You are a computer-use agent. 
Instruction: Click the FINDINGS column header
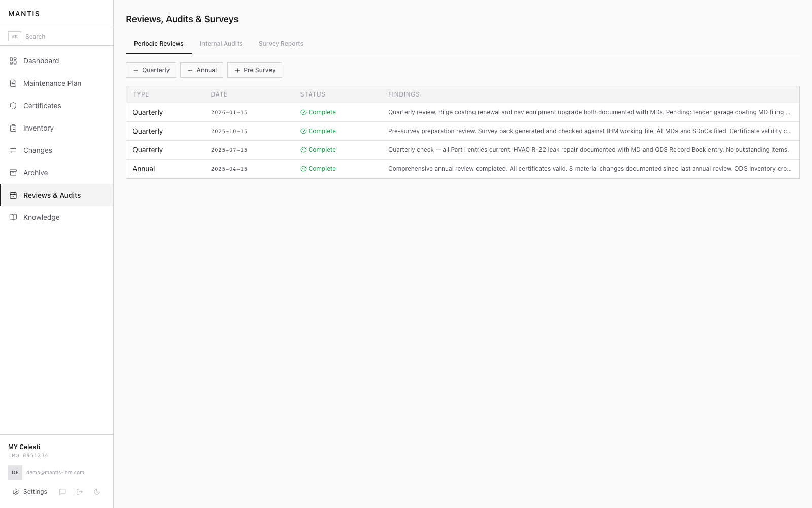point(404,94)
